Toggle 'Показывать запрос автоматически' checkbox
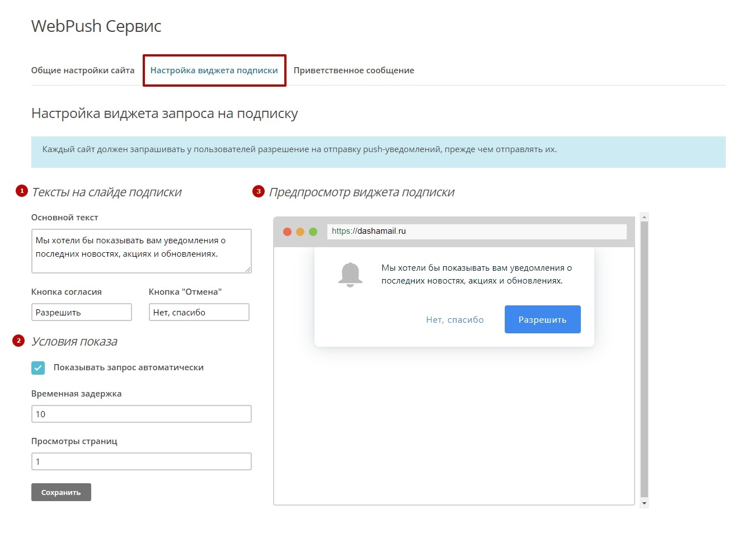The height and width of the screenshot is (533, 756). click(x=38, y=367)
